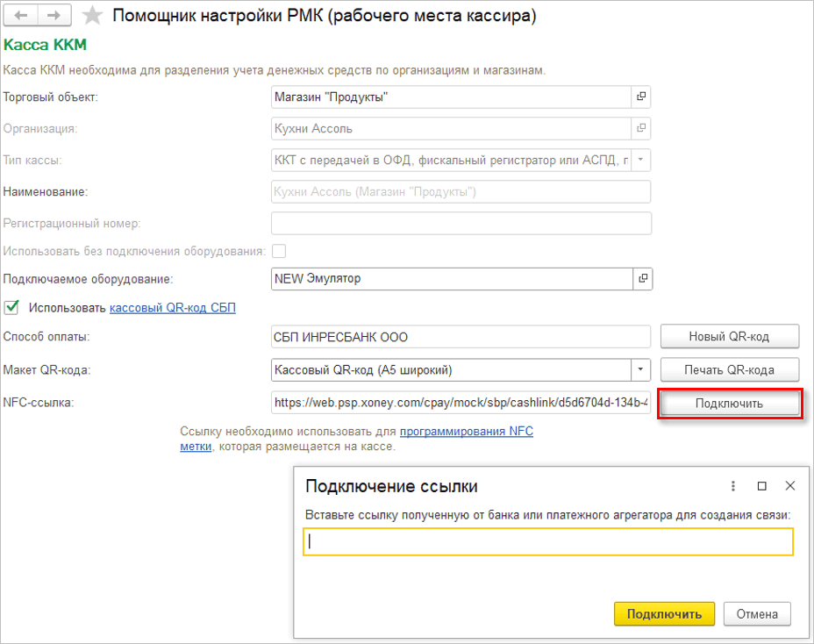
Task: Click the yellow Подключить button in dialog
Action: click(x=664, y=614)
